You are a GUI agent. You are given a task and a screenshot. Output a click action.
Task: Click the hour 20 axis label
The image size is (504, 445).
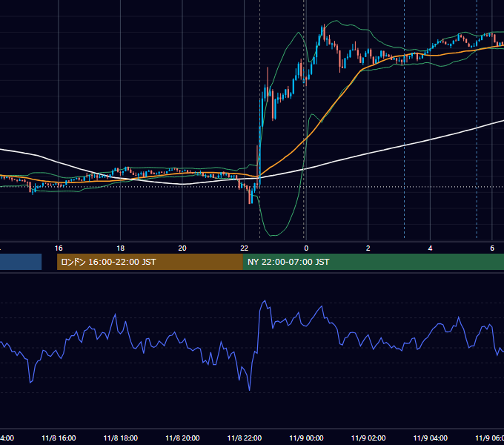pos(182,248)
